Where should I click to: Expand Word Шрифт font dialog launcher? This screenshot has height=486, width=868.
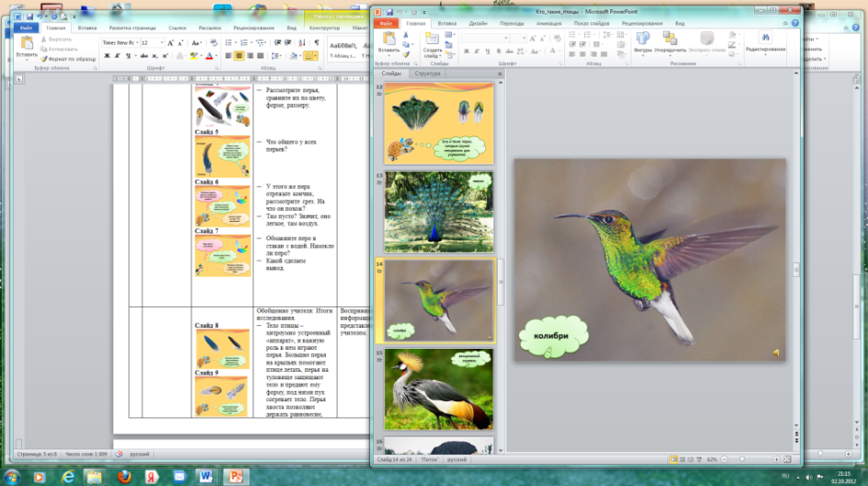217,68
